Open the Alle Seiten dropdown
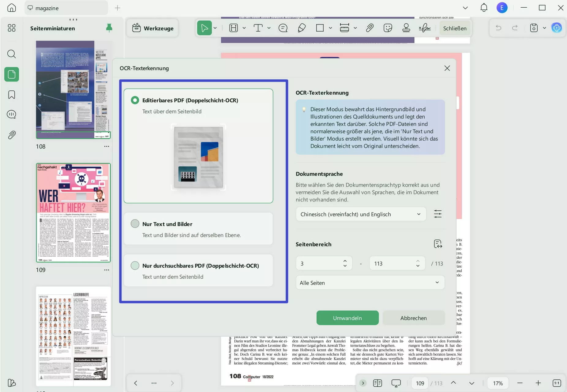This screenshot has height=392, width=567. coord(370,283)
